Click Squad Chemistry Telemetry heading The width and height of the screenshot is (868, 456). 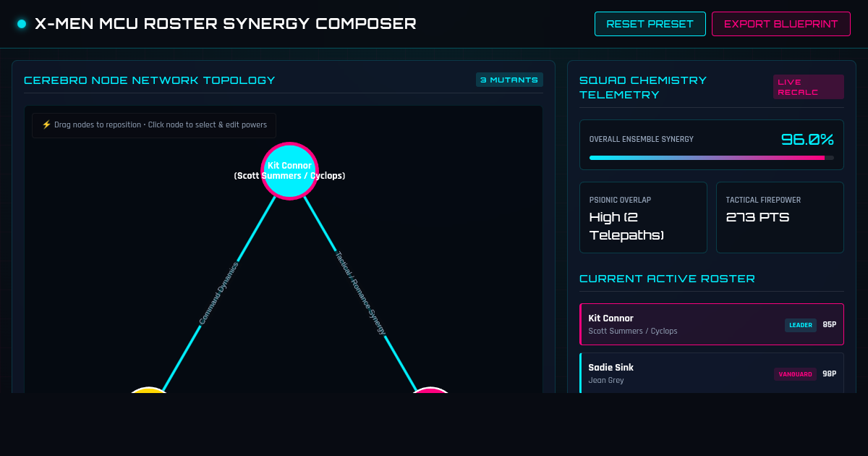[x=643, y=87]
